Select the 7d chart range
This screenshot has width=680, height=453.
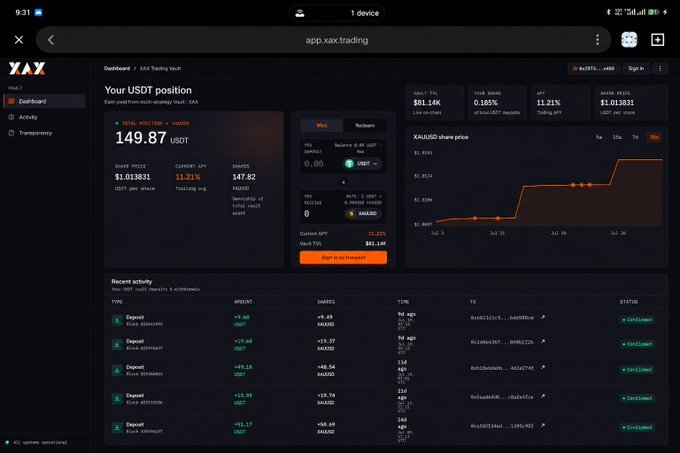[x=635, y=137]
